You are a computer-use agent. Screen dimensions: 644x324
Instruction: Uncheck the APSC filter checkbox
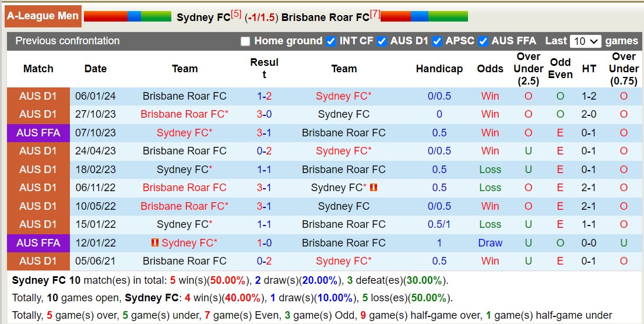(437, 41)
